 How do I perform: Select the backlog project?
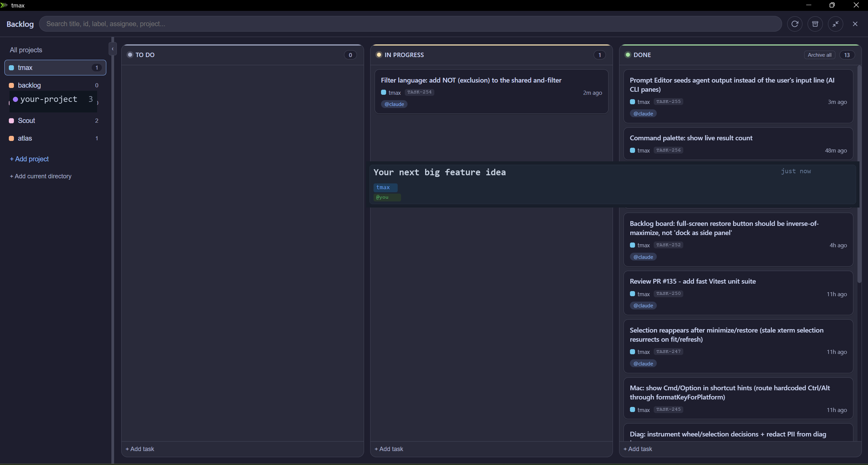(55, 85)
